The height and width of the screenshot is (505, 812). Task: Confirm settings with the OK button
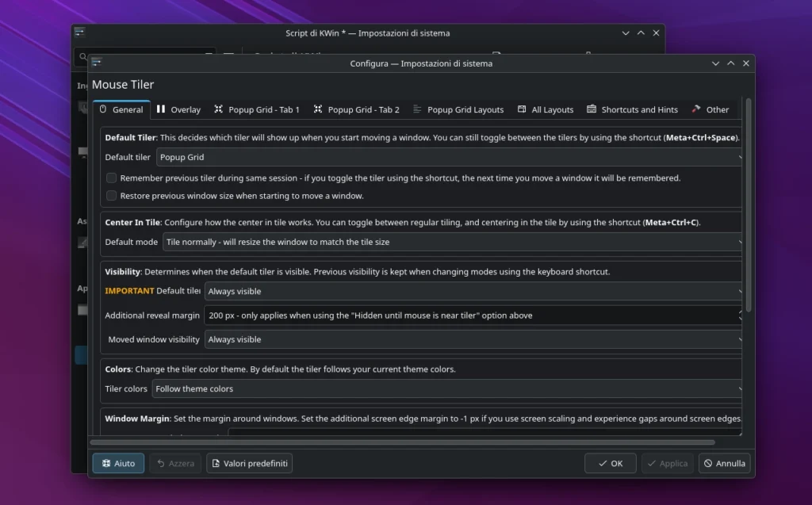pos(610,463)
